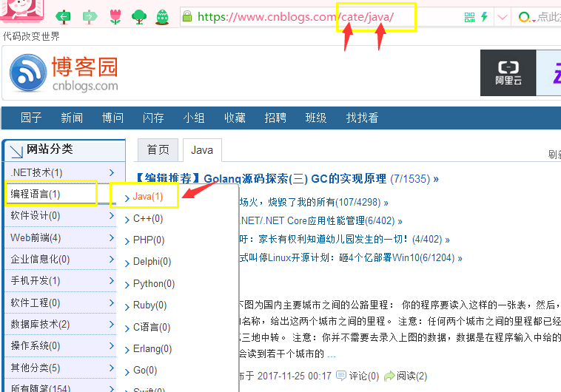Choose Ruby(0) in submenu
This screenshot has height=392, width=561.
(x=150, y=305)
